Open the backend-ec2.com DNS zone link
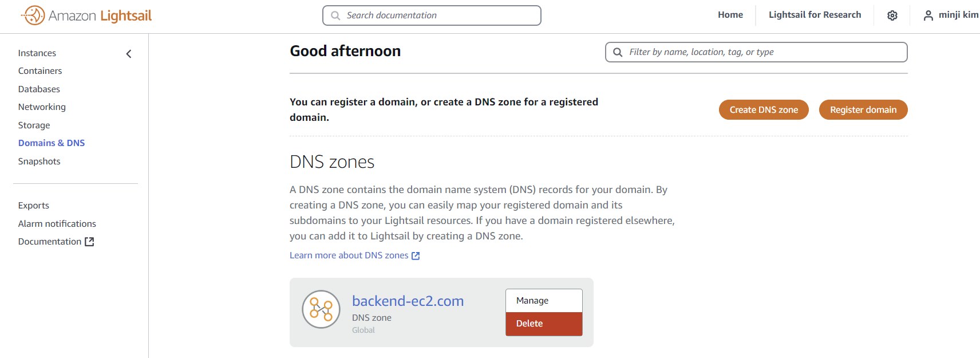 pyautogui.click(x=408, y=301)
